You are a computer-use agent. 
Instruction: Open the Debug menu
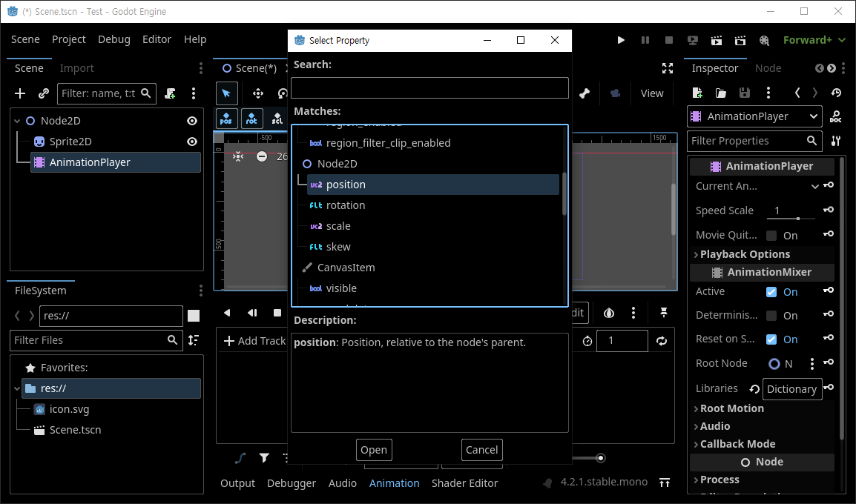(x=114, y=39)
